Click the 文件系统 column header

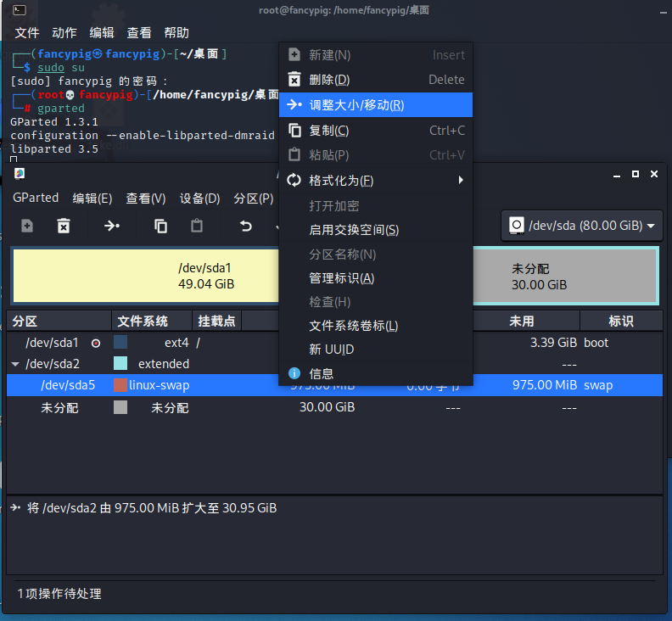click(152, 321)
